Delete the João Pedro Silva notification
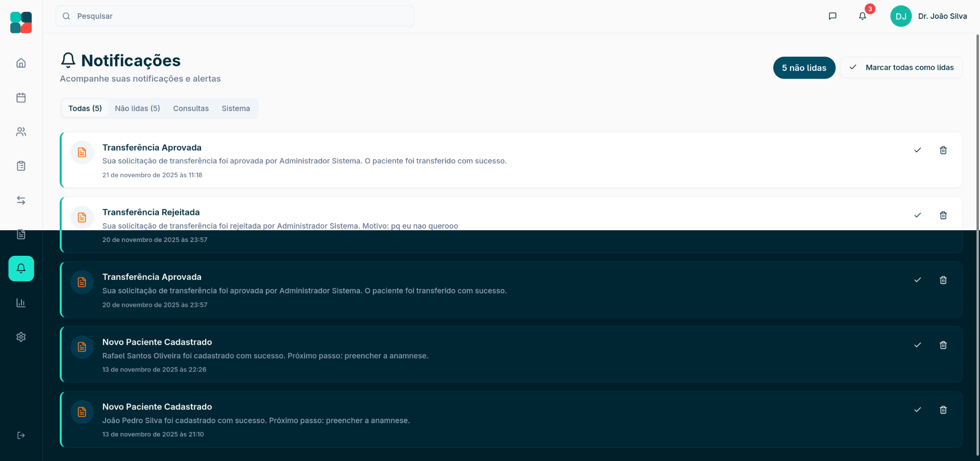 tap(943, 410)
